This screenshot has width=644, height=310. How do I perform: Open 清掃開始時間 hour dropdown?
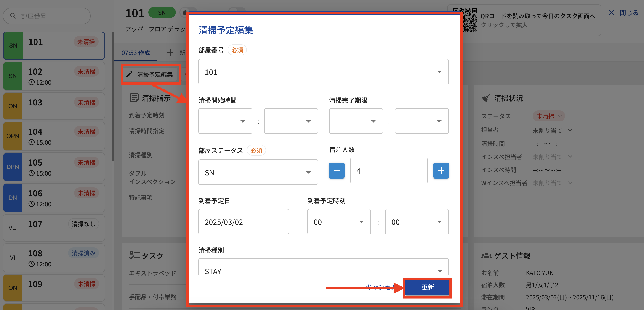click(x=225, y=121)
